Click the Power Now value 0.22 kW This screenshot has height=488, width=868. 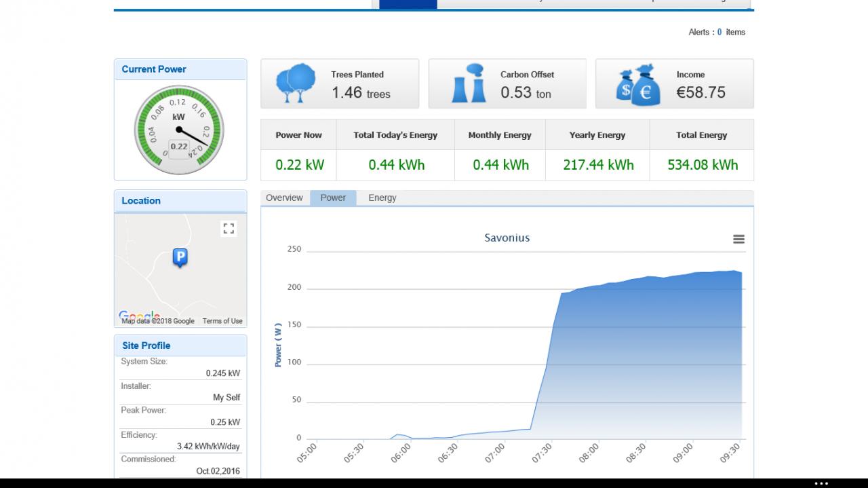coord(300,164)
